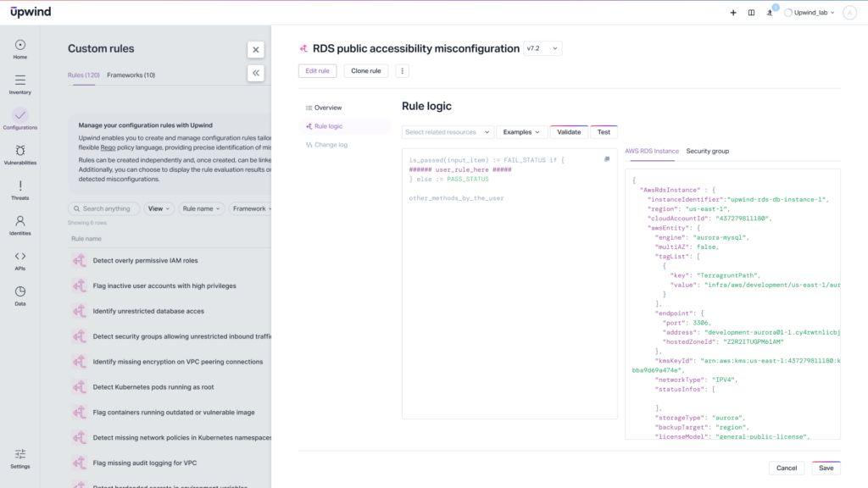The width and height of the screenshot is (868, 488).
Task: Open the Inventory section
Action: click(20, 85)
